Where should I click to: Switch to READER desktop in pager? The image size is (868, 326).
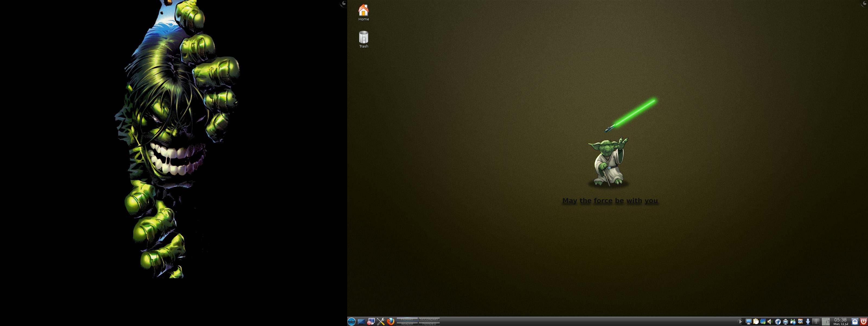pyautogui.click(x=407, y=324)
